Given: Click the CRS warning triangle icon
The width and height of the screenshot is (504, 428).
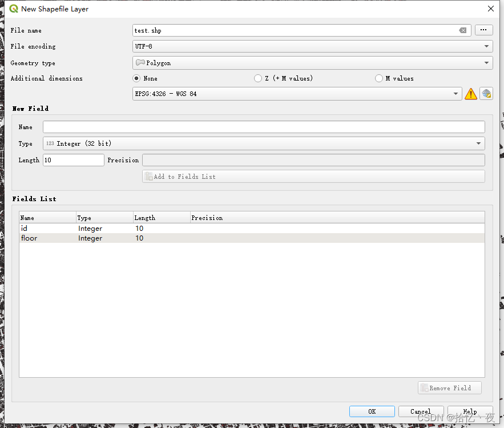Looking at the screenshot, I should pyautogui.click(x=471, y=93).
